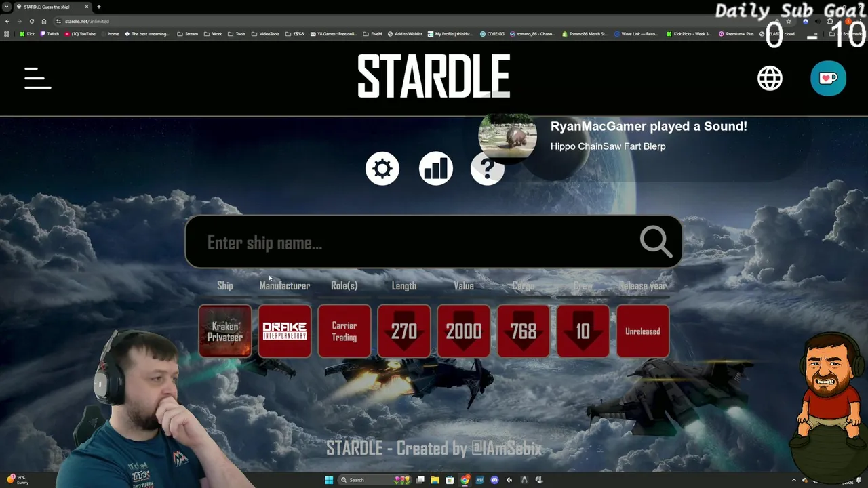Click the Role(s) column header
868x488 pixels.
click(x=344, y=286)
